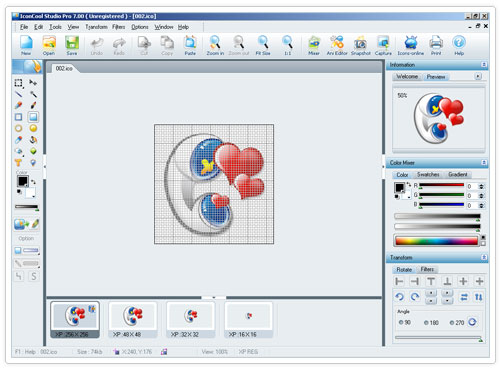Image resolution: width=500 pixels, height=370 pixels.
Task: Click the Copy toolbar icon
Action: tap(167, 45)
